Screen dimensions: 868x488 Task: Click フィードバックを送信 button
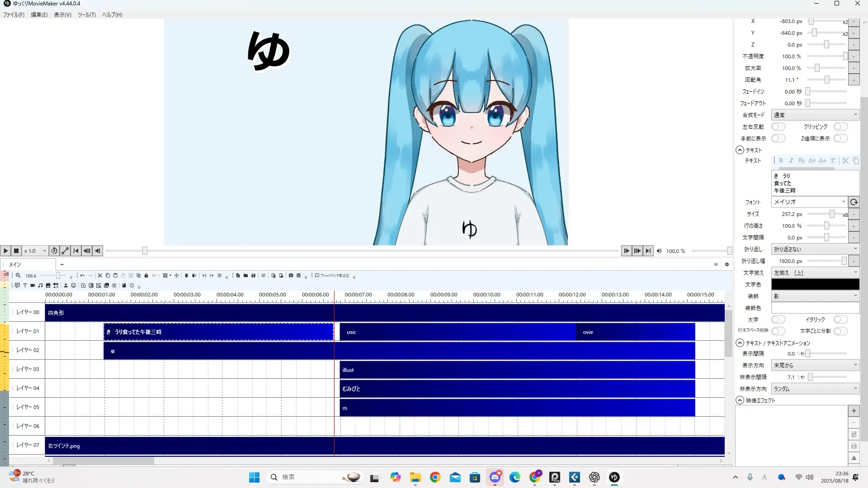(x=332, y=275)
